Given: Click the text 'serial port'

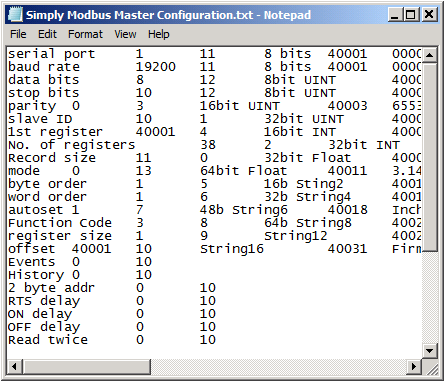Looking at the screenshot, I should (52, 54).
